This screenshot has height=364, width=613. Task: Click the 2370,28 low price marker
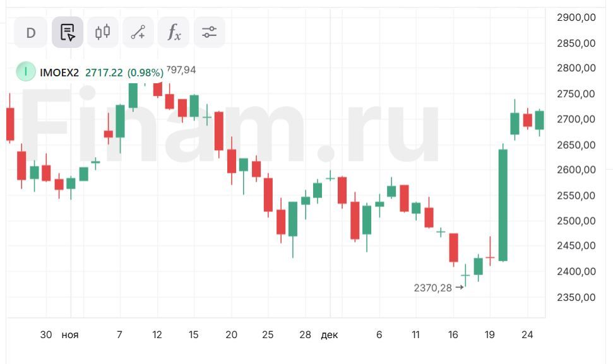coord(433,288)
